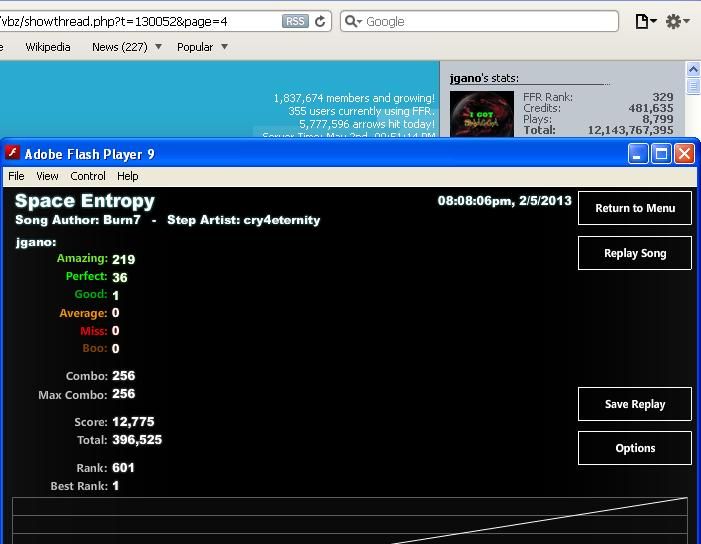Minimize the Flash Player window
The width and height of the screenshot is (701, 544).
638,153
